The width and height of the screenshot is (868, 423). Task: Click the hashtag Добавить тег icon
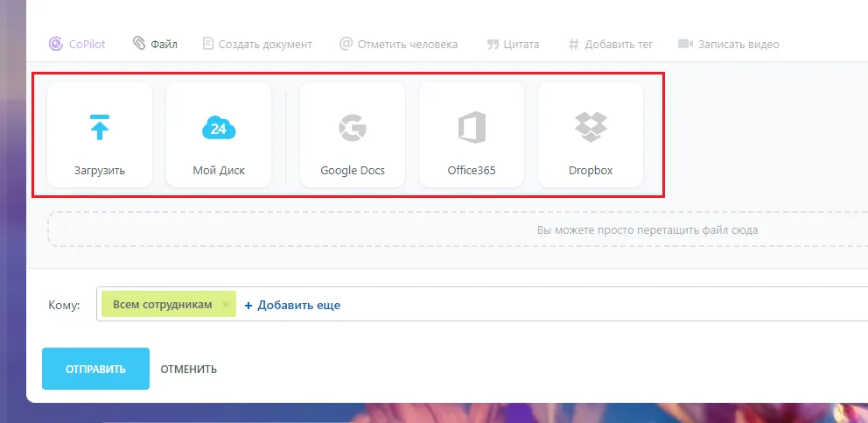pyautogui.click(x=573, y=45)
